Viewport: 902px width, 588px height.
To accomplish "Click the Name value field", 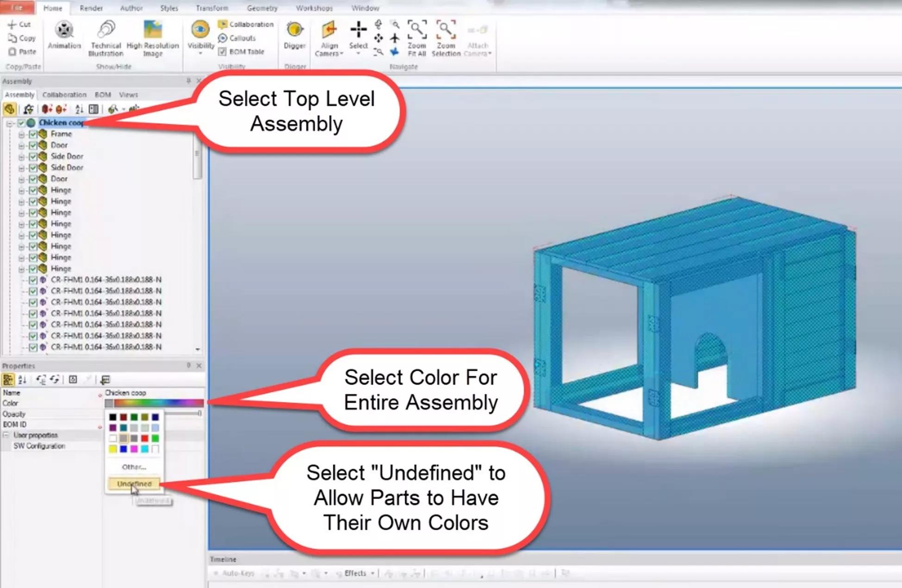I will (154, 393).
